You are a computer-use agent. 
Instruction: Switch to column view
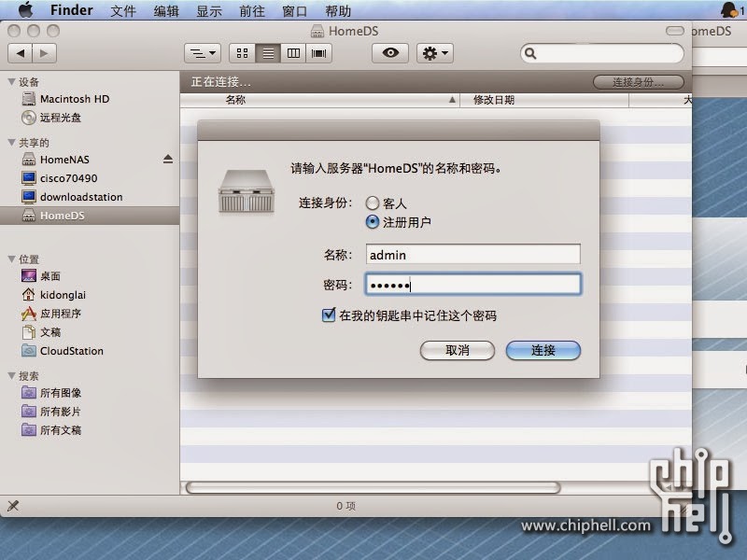[x=293, y=53]
